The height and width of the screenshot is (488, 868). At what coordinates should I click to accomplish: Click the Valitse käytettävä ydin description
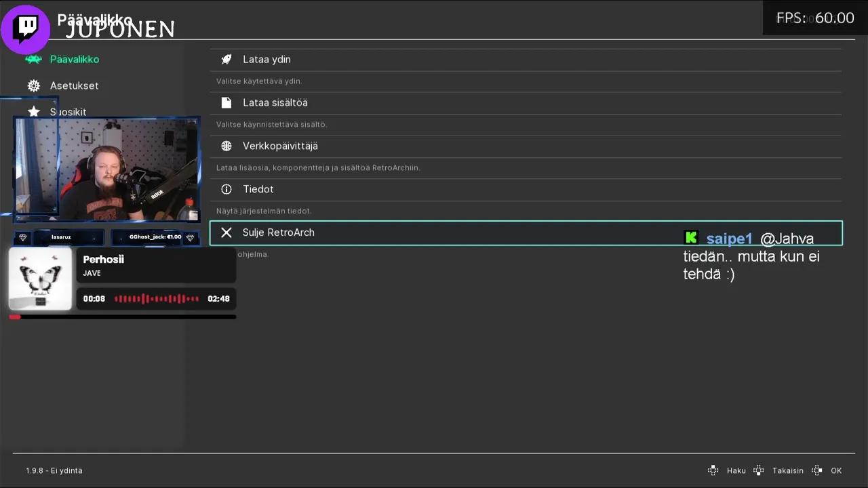259,81
